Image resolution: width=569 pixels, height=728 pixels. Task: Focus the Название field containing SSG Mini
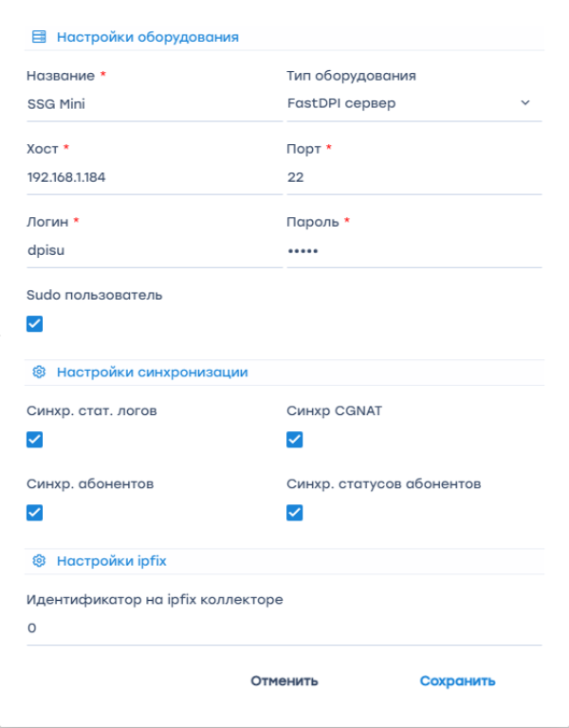coord(155,104)
